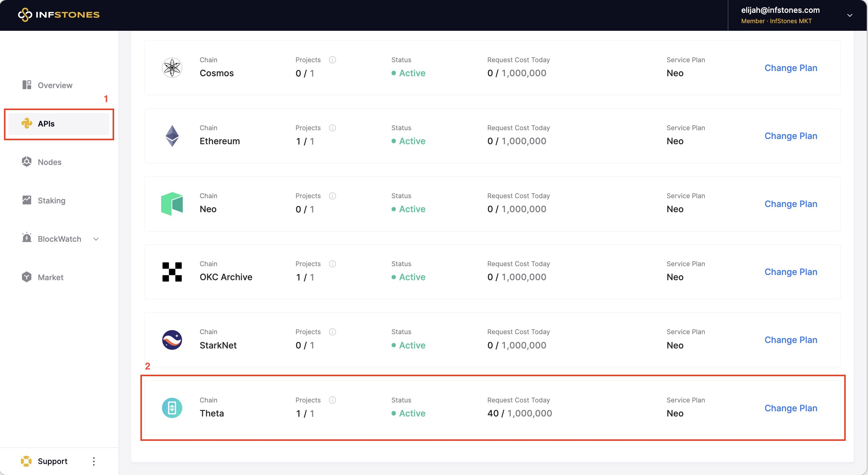Go to the Overview section
Viewport: 868px width, 475px height.
(x=55, y=85)
